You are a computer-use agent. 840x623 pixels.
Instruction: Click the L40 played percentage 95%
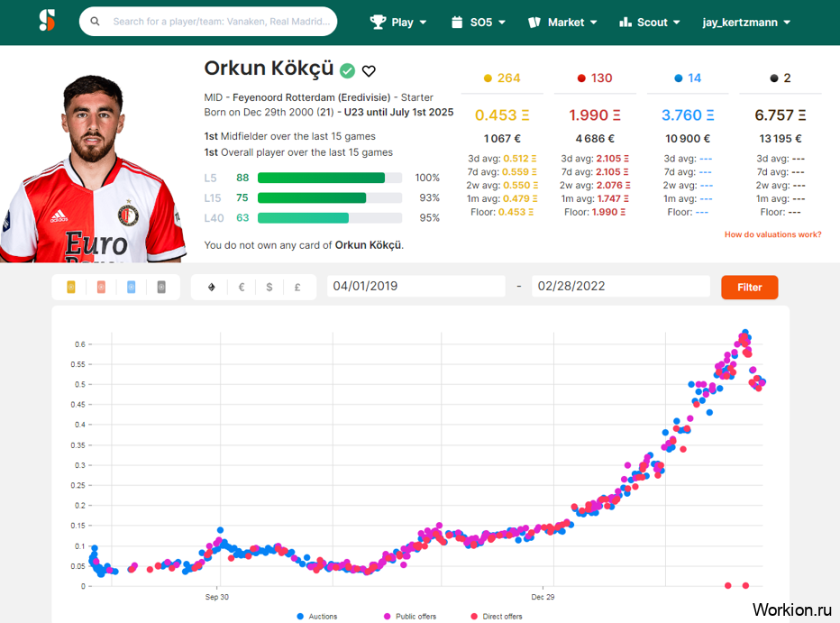pyautogui.click(x=429, y=218)
